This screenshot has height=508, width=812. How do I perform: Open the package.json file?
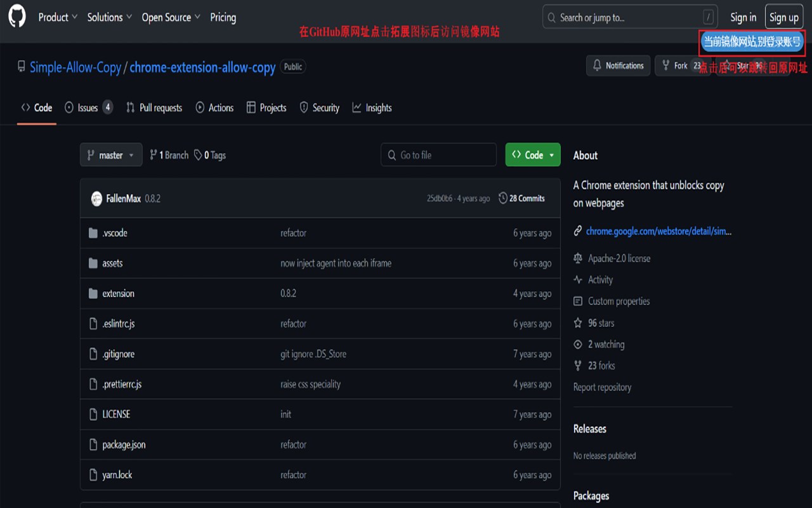point(124,444)
